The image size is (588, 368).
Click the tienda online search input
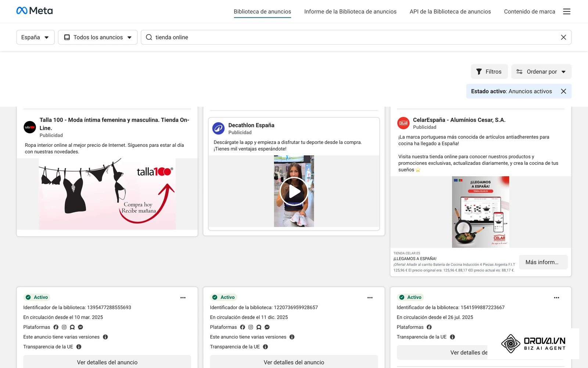click(356, 37)
